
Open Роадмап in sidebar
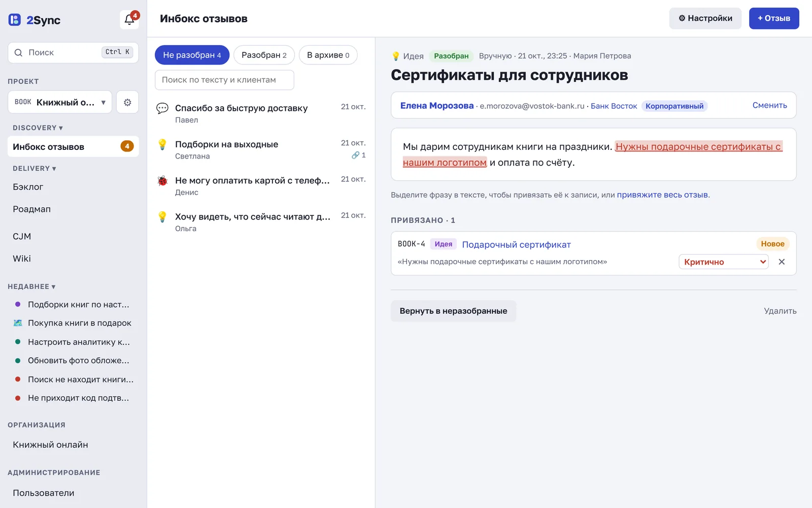(73, 209)
